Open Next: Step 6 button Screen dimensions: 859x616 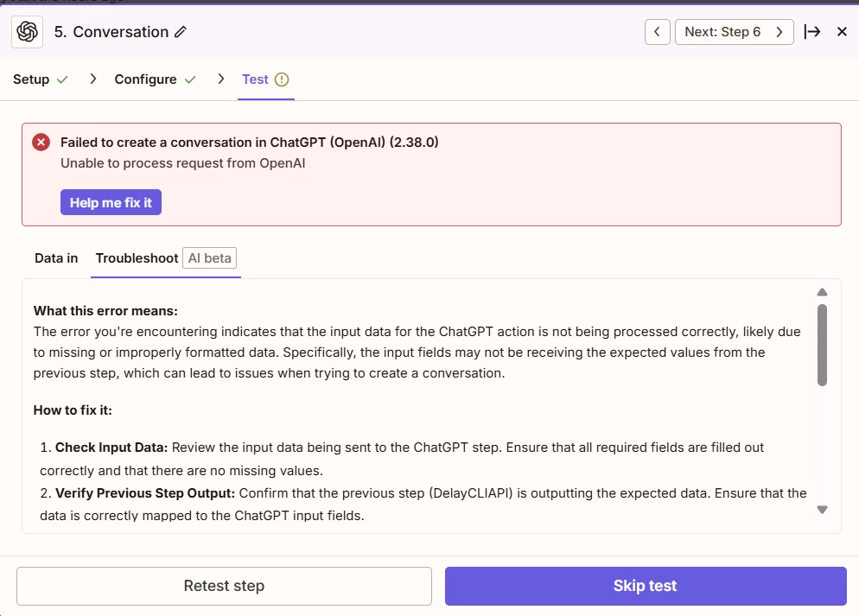[x=734, y=32]
